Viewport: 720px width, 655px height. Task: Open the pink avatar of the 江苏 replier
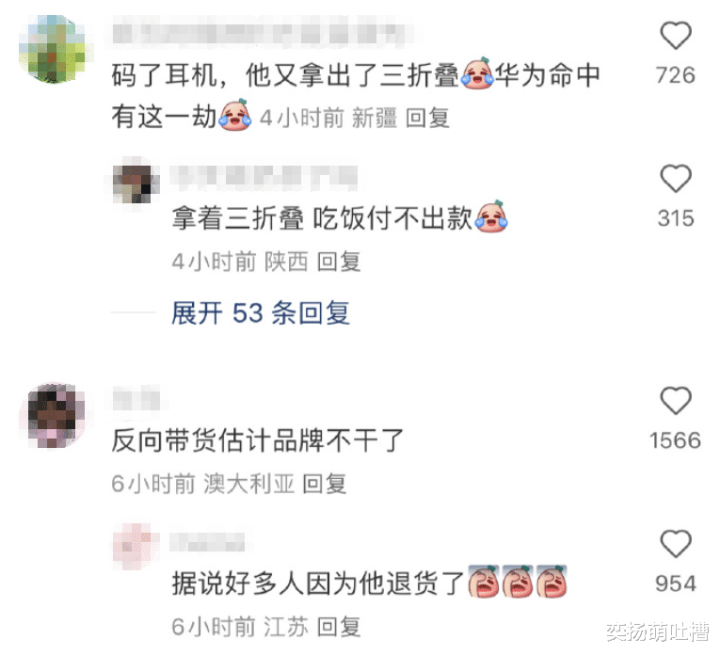coord(136,546)
